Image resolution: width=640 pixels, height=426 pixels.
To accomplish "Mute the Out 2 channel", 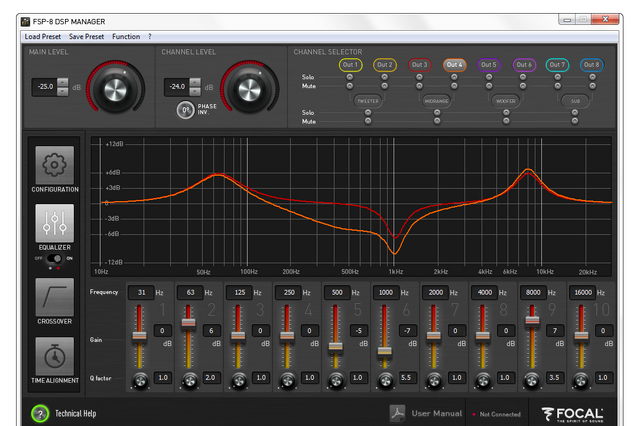I will (x=384, y=86).
